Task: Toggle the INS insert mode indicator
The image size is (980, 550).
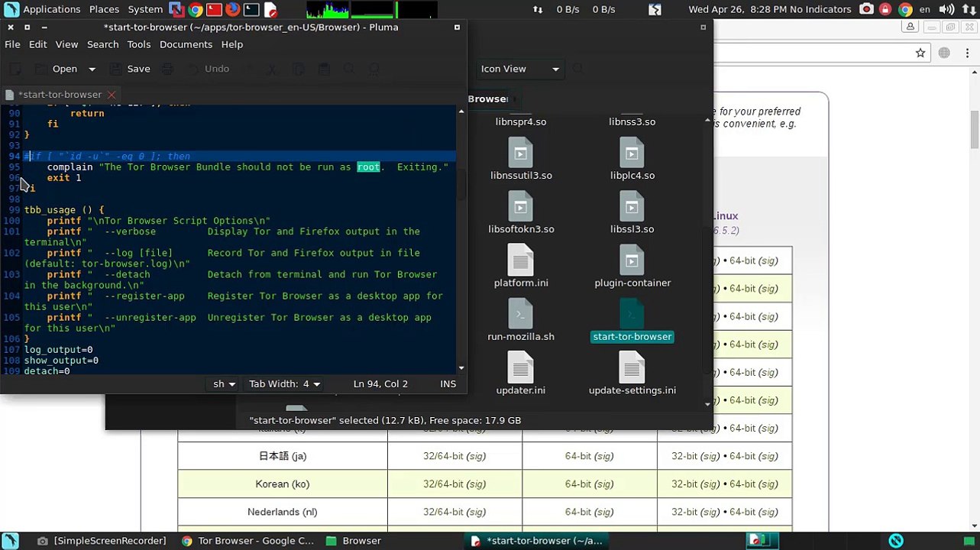Action: (448, 384)
